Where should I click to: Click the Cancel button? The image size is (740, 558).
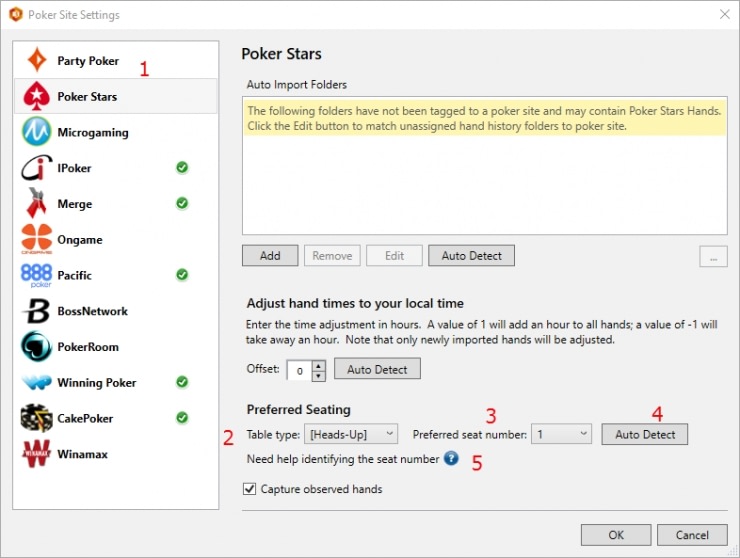coord(692,535)
